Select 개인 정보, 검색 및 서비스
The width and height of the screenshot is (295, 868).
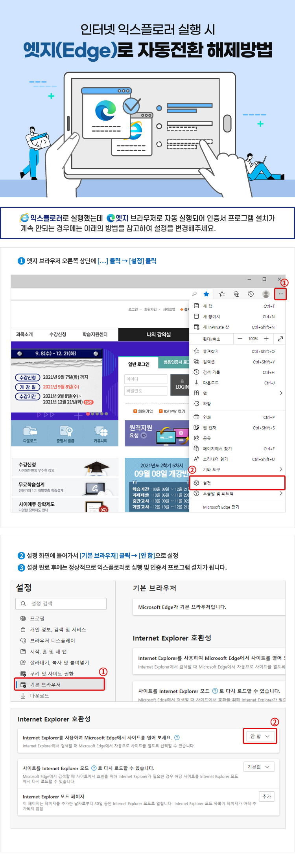53,629
